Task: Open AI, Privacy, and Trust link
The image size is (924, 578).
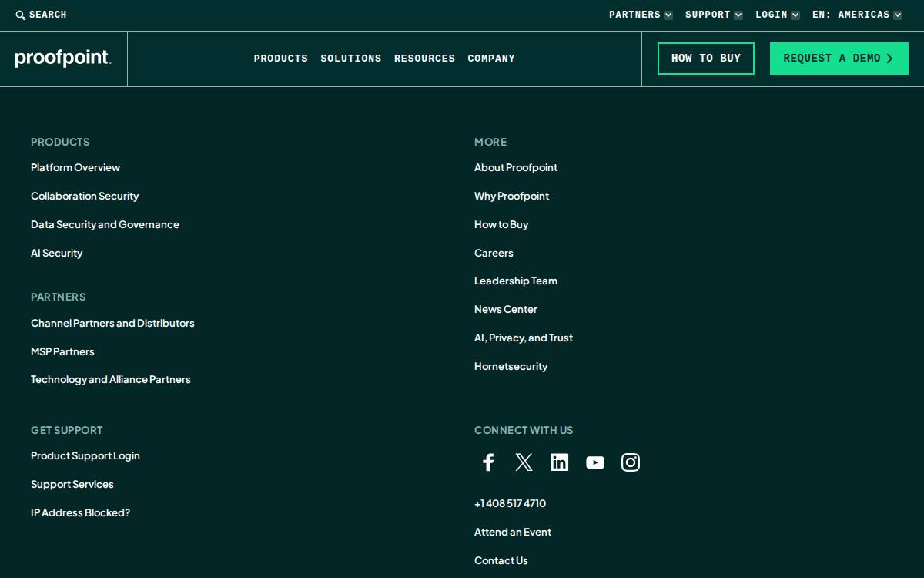Action: (524, 338)
